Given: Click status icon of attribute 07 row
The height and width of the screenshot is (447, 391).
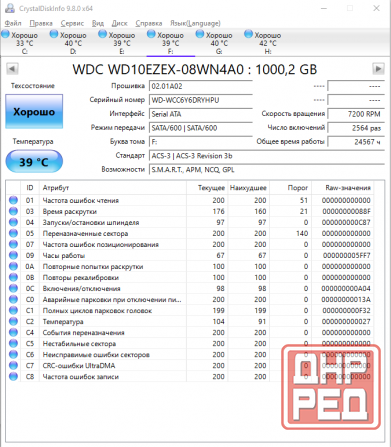Looking at the screenshot, I should 13,244.
